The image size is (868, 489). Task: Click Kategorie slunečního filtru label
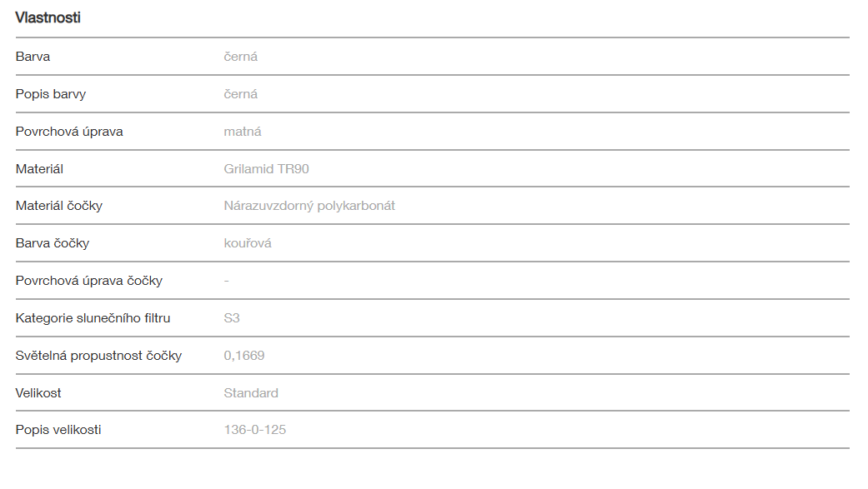pos(93,318)
